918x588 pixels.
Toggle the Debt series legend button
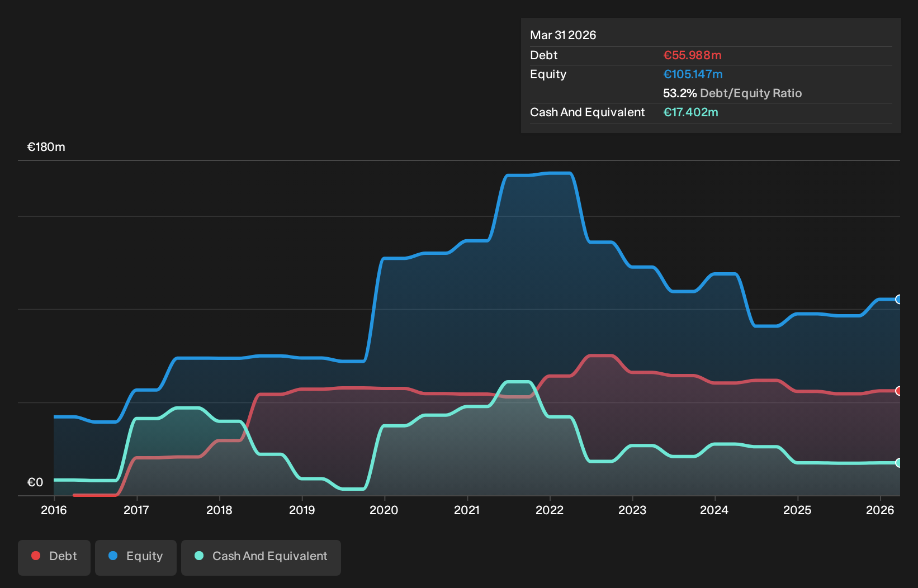pyautogui.click(x=54, y=557)
